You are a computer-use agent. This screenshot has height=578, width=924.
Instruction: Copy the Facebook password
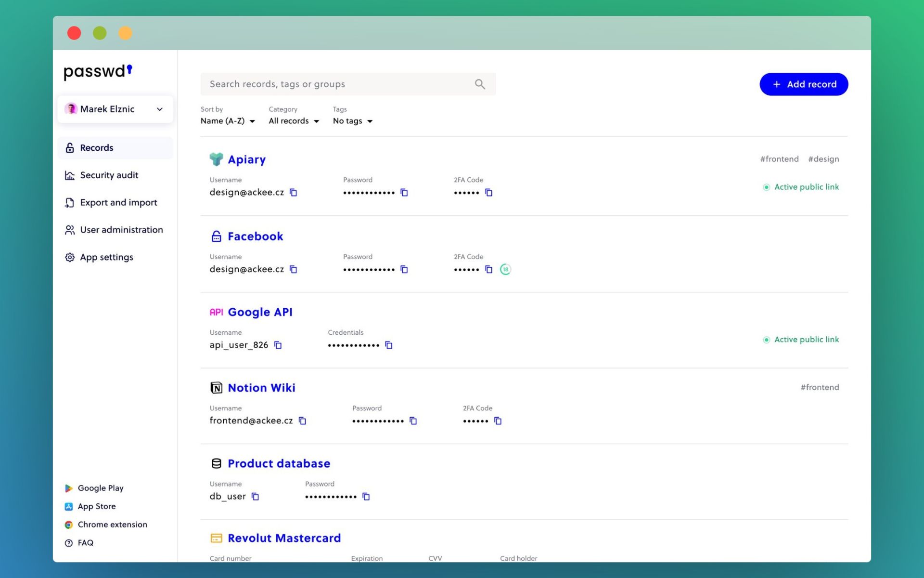(x=404, y=270)
